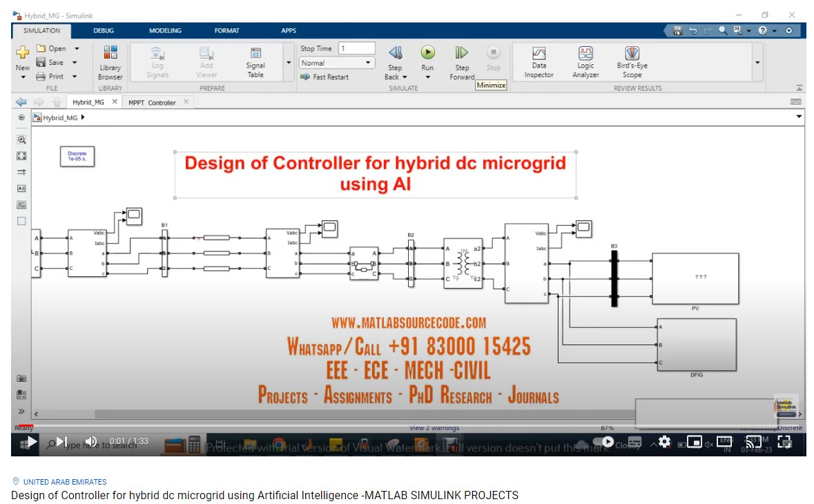
Task: Click the View 2 warnings link
Action: pyautogui.click(x=434, y=428)
